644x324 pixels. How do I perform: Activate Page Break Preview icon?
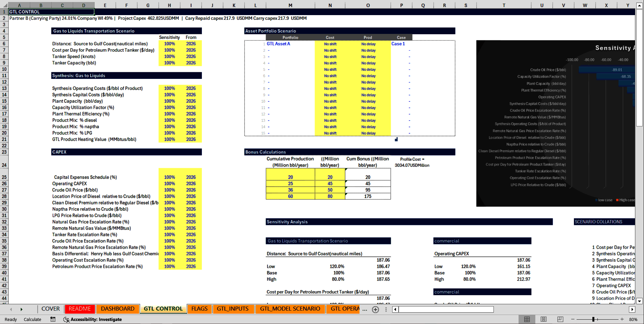tap(560, 319)
